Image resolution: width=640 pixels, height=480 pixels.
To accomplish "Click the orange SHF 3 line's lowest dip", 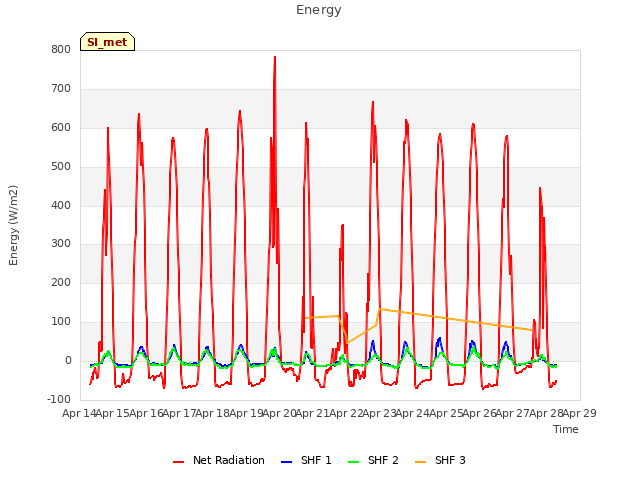I will click(x=347, y=343).
